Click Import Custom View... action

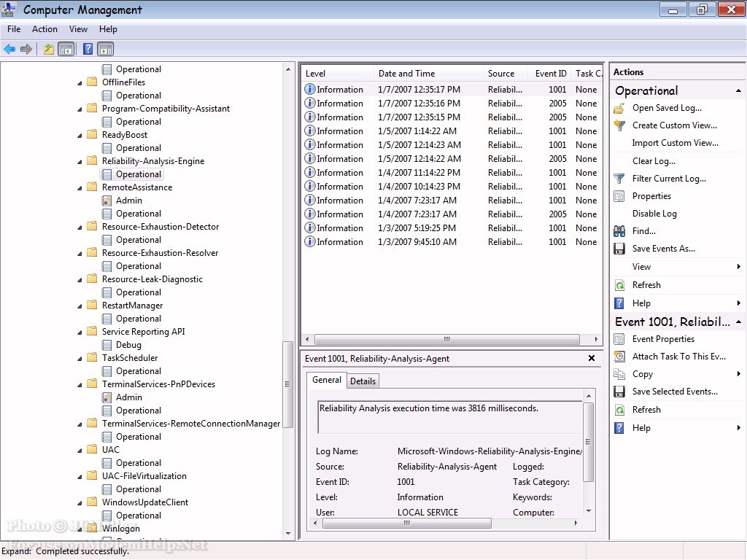[x=675, y=143]
